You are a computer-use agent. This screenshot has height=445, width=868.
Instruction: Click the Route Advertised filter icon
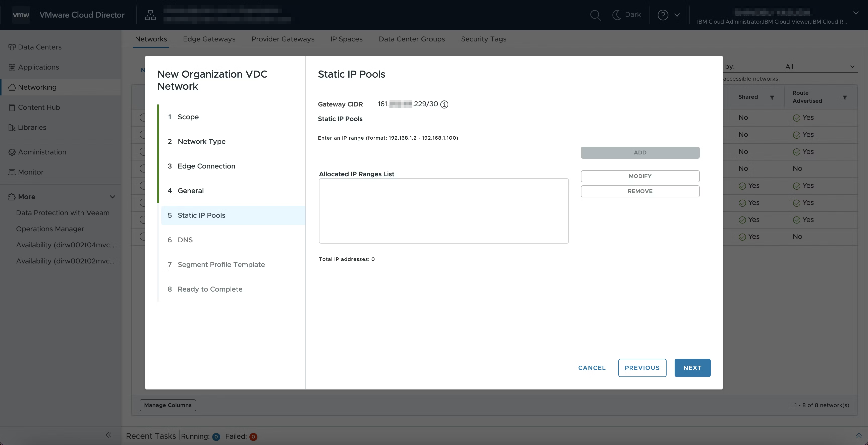point(845,97)
